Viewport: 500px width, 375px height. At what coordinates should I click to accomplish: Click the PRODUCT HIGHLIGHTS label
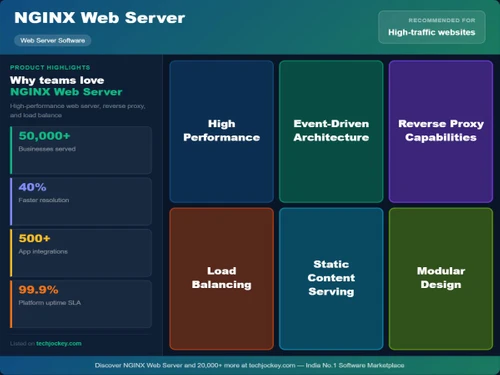[x=50, y=67]
